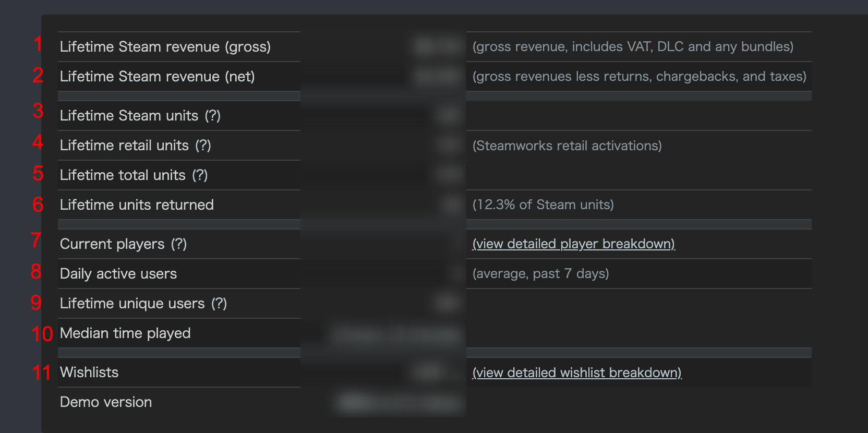
Task: Click the (?) help beside Lifetime unique users
Action: coord(219,304)
